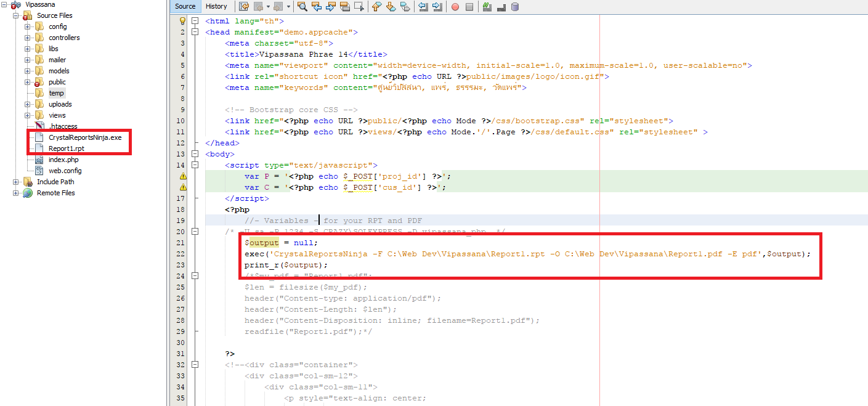Click the Comment lines icon

pyautogui.click(x=487, y=6)
